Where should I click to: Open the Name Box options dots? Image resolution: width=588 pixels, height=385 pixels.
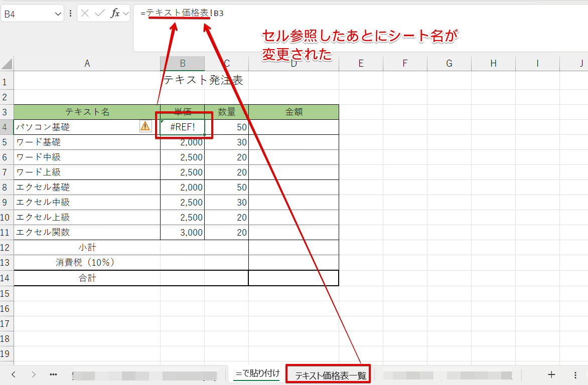(x=70, y=14)
